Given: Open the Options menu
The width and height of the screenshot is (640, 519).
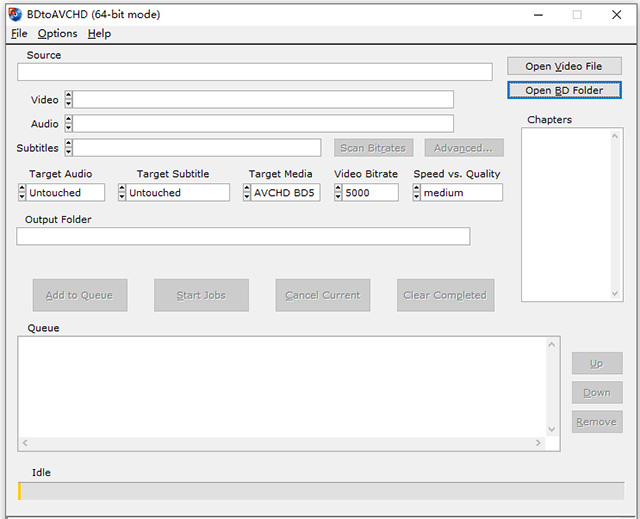Looking at the screenshot, I should (57, 33).
